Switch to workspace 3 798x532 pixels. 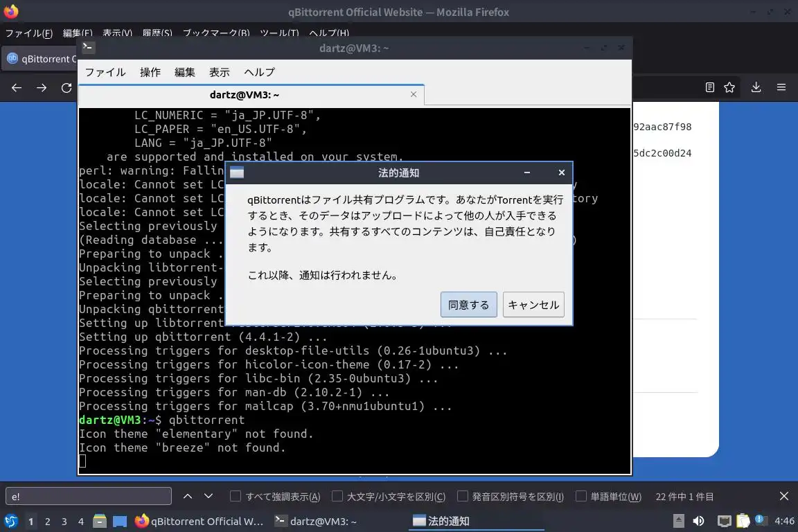click(x=64, y=522)
